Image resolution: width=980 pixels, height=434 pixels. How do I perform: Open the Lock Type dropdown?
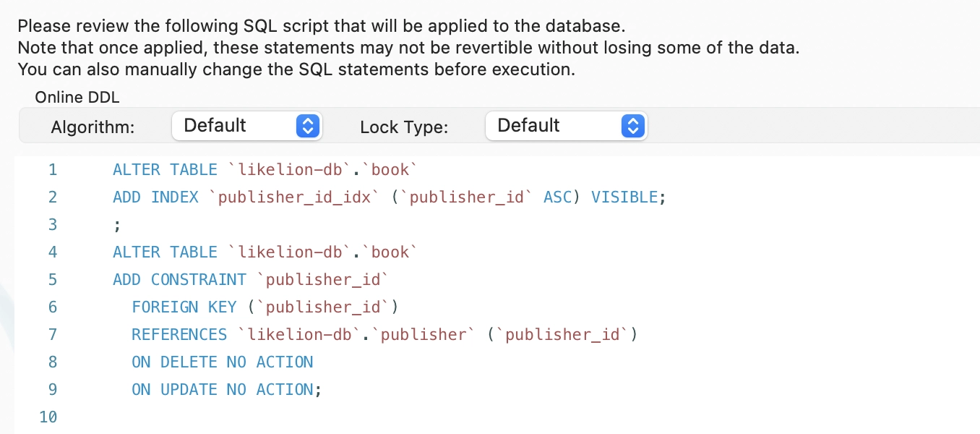566,126
